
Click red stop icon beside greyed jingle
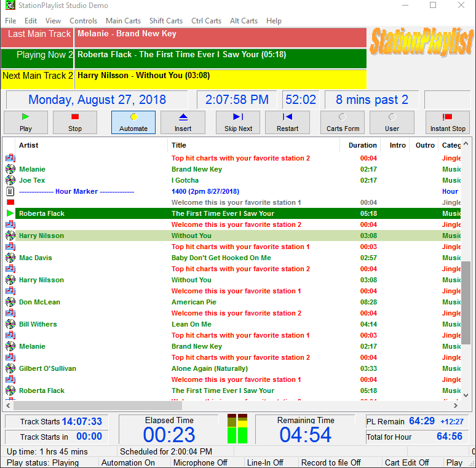(10, 202)
